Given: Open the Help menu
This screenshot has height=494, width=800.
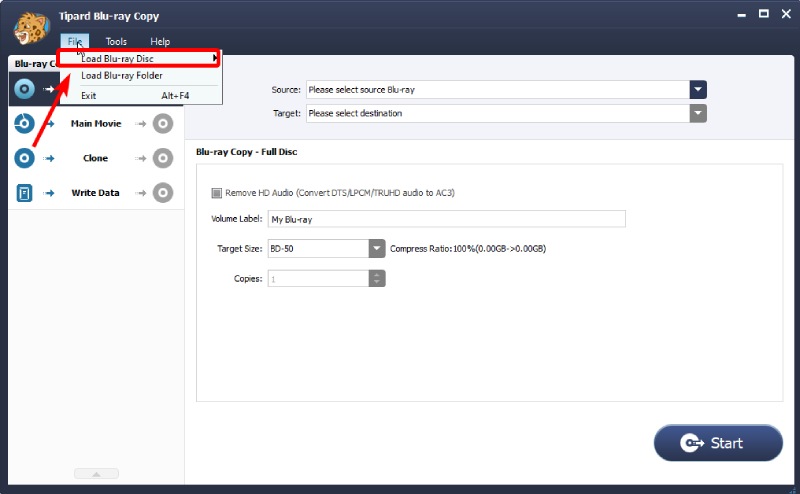Looking at the screenshot, I should pyautogui.click(x=160, y=41).
